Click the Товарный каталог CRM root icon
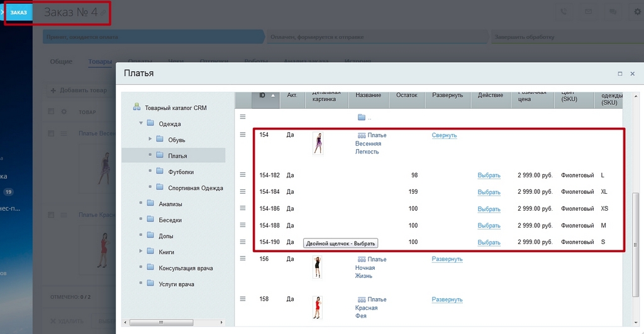644x334 pixels. click(x=136, y=107)
